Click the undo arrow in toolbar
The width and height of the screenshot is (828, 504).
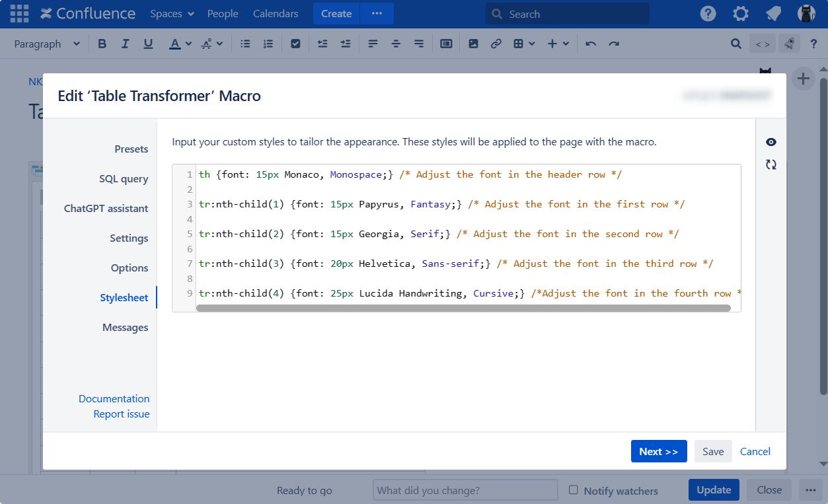(x=591, y=44)
